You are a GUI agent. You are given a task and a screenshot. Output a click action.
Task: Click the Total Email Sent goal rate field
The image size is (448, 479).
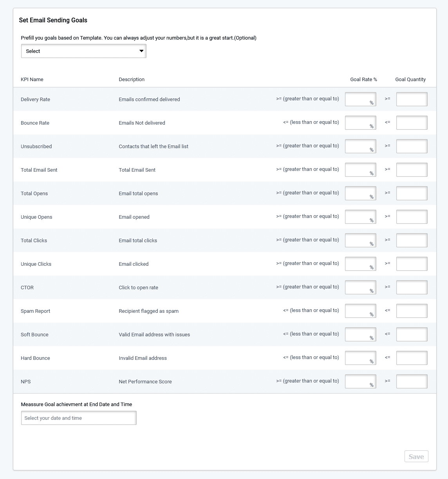pyautogui.click(x=360, y=169)
